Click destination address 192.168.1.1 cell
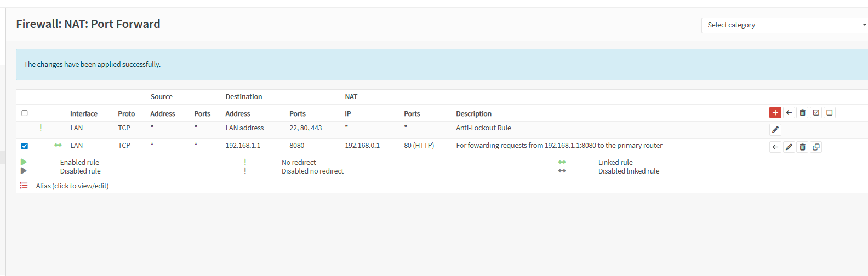 tap(243, 146)
